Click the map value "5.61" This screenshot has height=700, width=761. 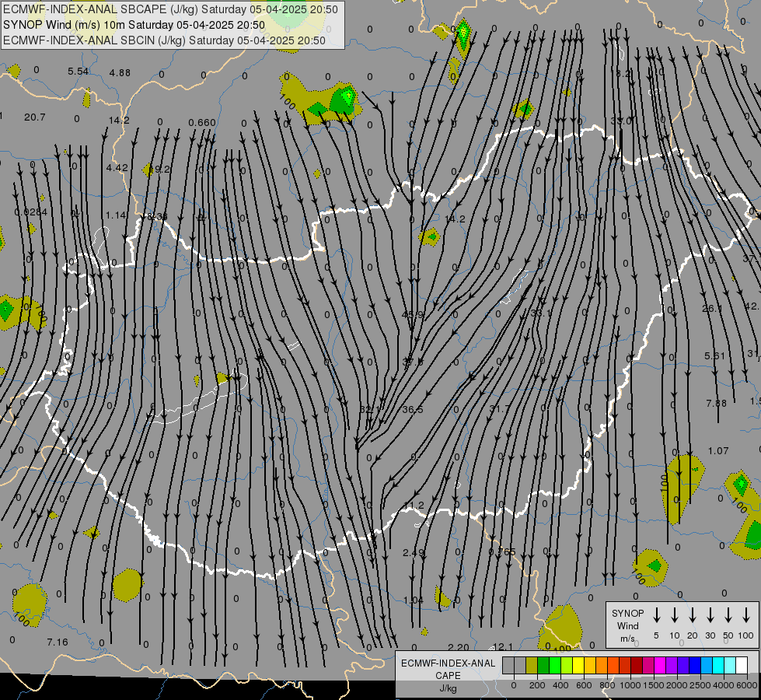pos(715,356)
